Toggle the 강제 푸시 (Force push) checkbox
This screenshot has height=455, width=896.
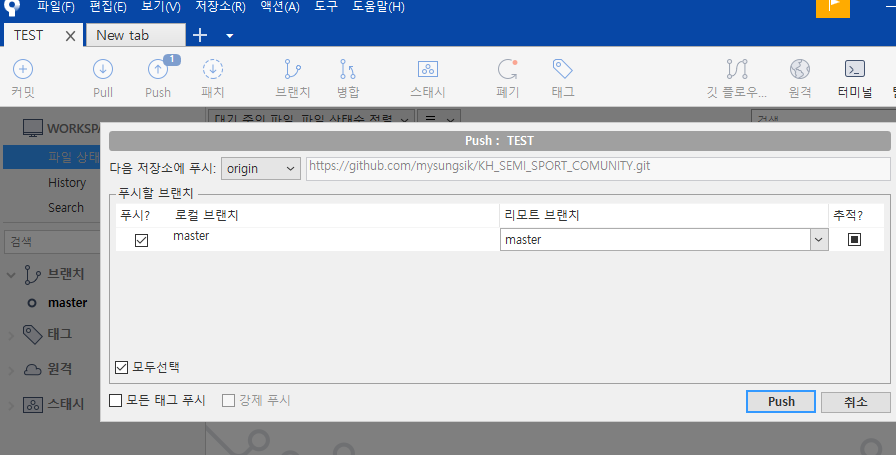[x=229, y=400]
